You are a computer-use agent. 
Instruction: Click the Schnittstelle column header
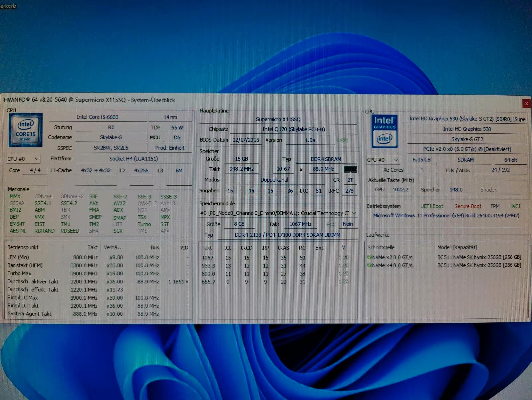381,247
